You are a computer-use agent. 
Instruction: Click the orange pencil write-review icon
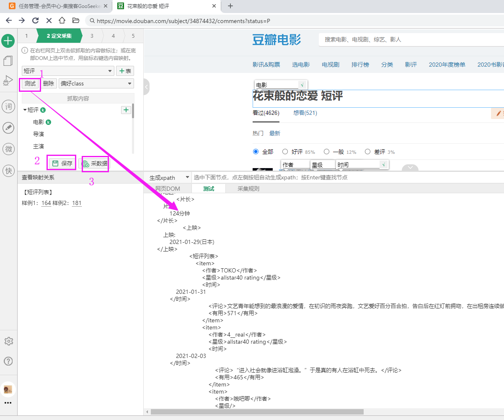click(499, 113)
